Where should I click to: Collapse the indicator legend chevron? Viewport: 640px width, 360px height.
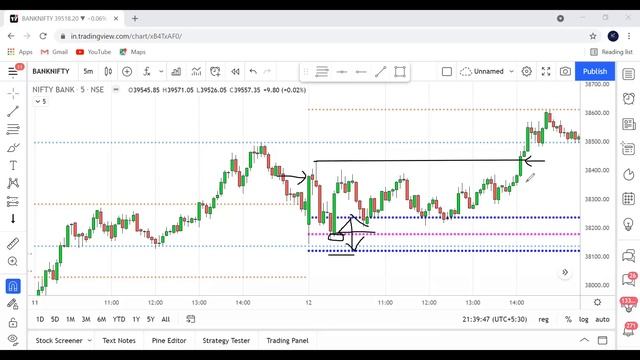click(x=40, y=102)
